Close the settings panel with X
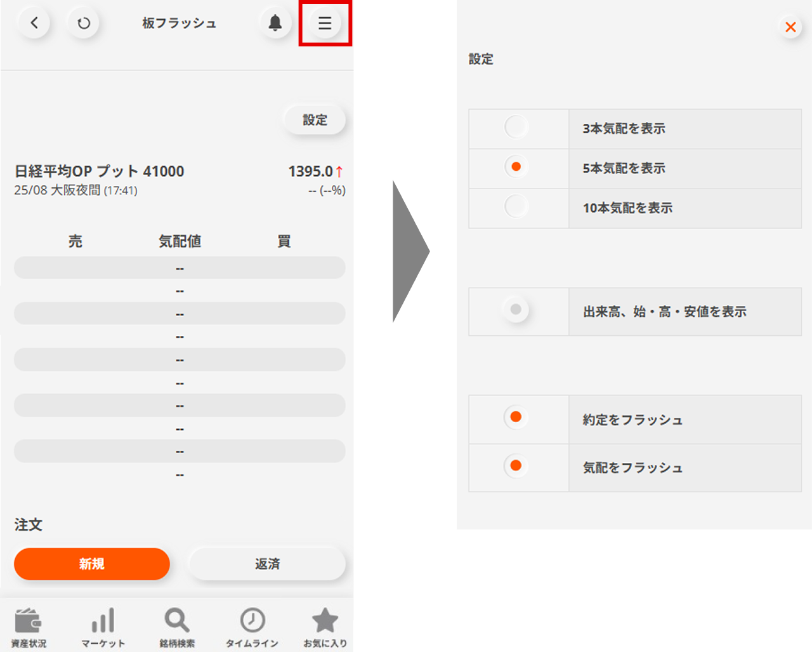 click(790, 27)
